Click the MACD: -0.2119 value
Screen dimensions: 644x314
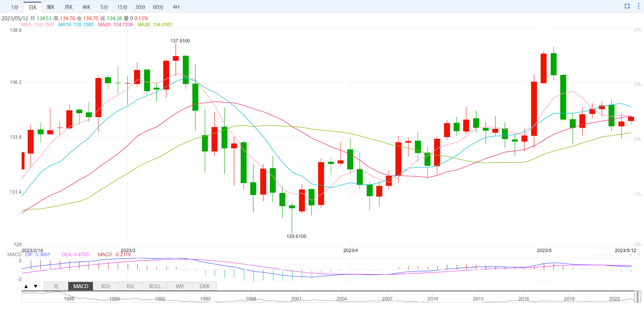tap(114, 254)
